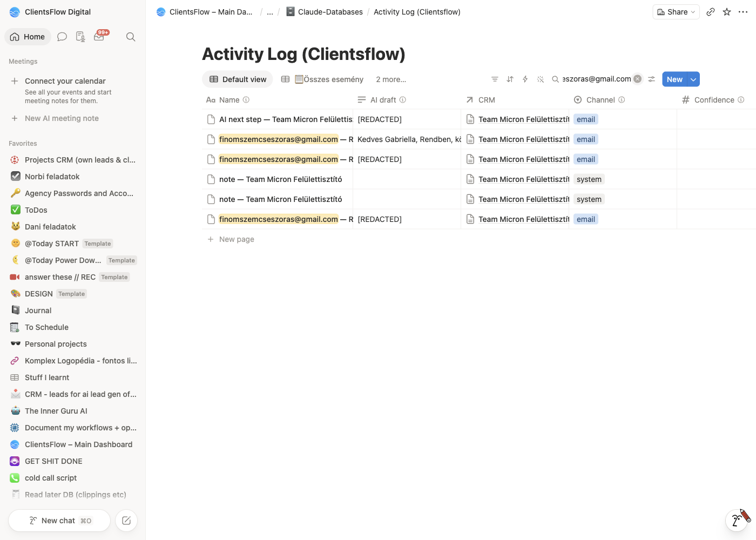Go to Home in the sidebar

pos(28,37)
